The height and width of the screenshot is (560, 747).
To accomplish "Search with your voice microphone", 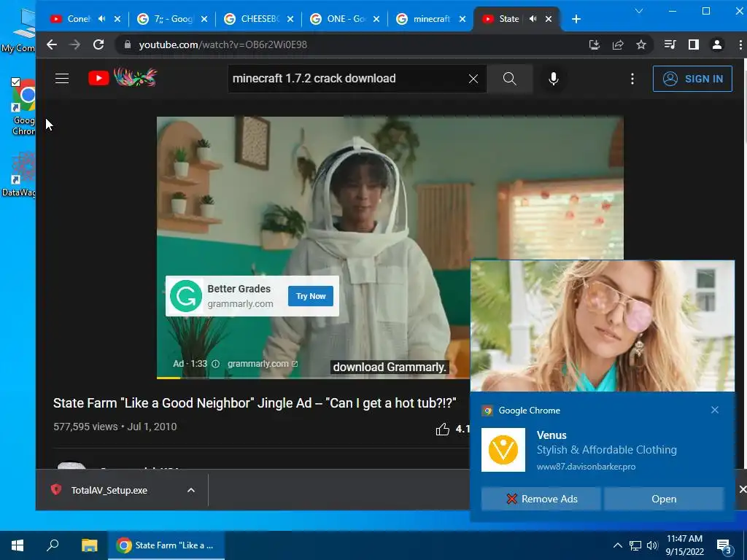I will [x=554, y=79].
